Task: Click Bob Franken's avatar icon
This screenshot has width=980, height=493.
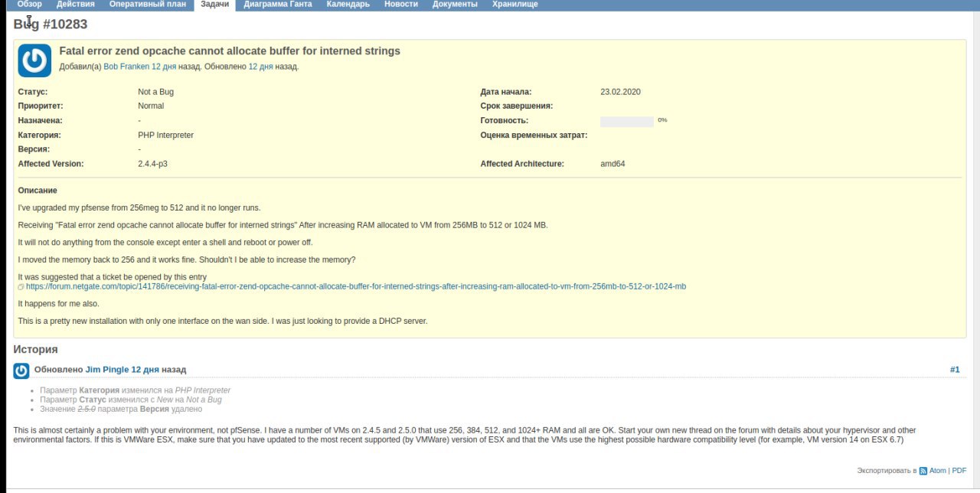Action: coord(34,60)
